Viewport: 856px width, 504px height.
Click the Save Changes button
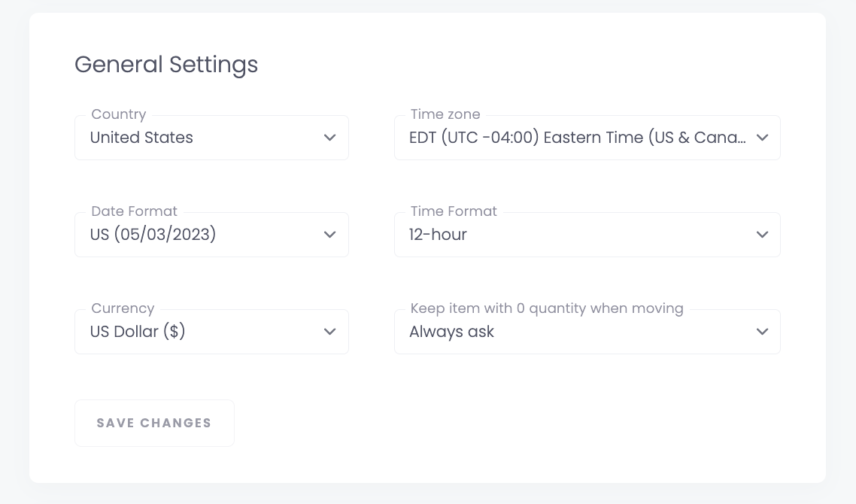[154, 424]
